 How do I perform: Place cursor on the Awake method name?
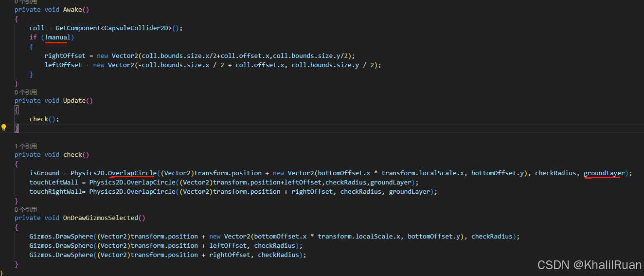click(x=72, y=9)
